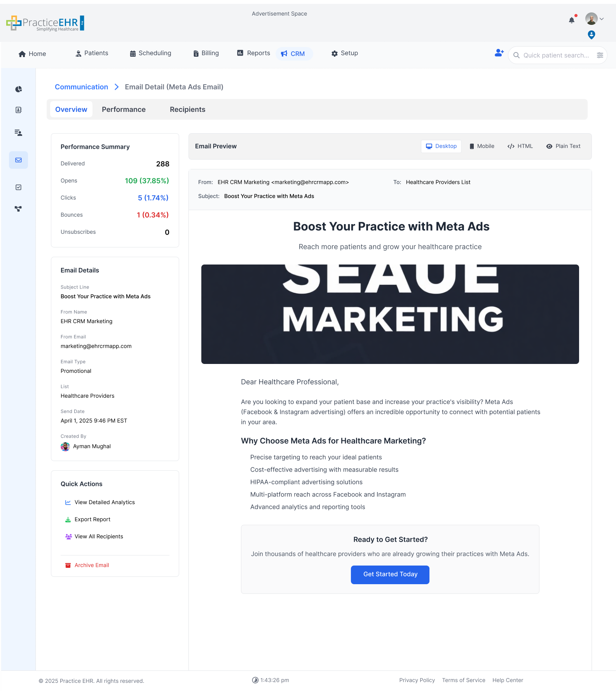
Task: Click the footer clock icon
Action: click(255, 680)
